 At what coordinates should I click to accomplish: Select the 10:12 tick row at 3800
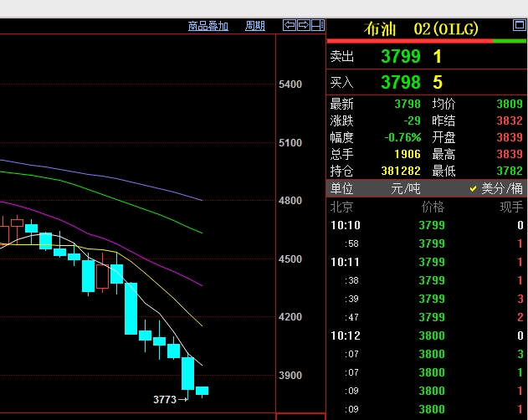(x=426, y=335)
